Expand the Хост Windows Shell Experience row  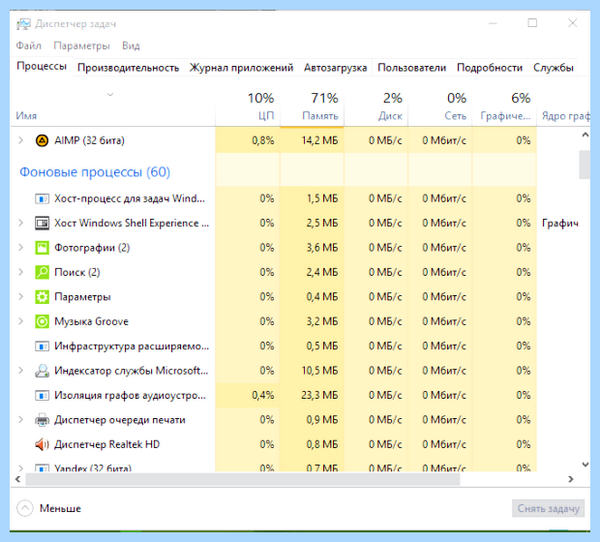click(x=21, y=223)
